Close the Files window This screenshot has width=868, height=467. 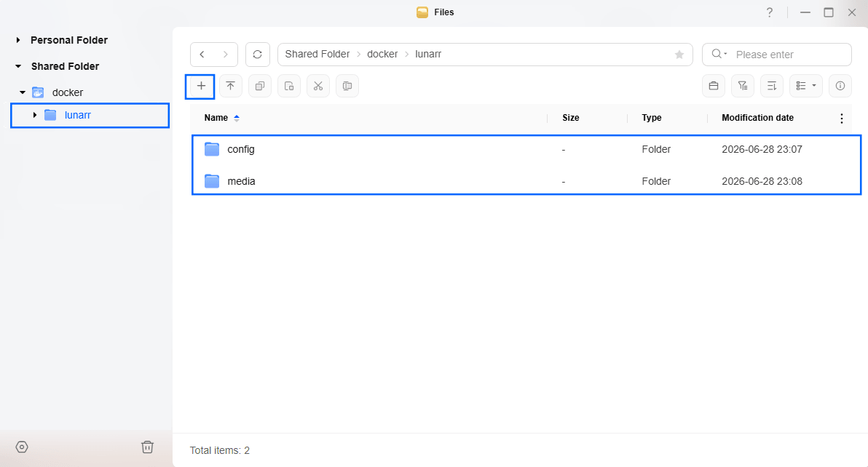click(x=852, y=12)
